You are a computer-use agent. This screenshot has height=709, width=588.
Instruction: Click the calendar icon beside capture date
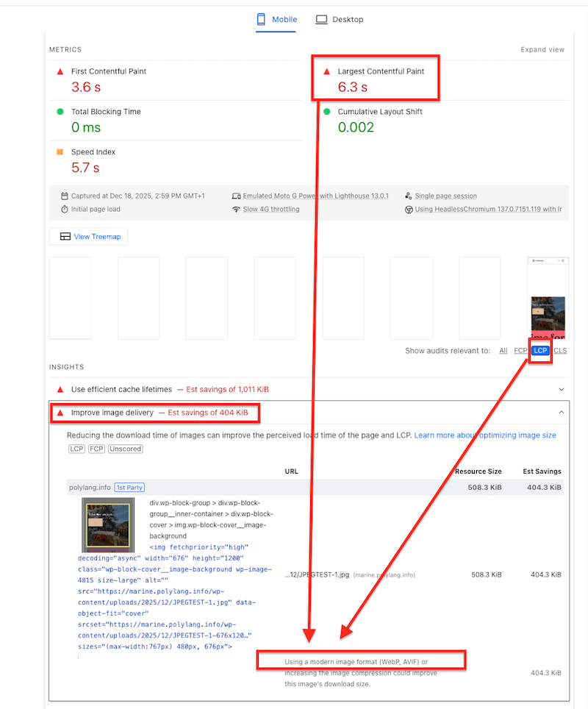65,196
